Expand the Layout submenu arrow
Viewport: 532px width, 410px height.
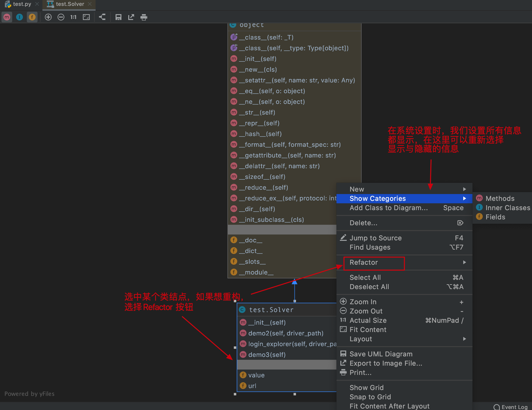pyautogui.click(x=464, y=339)
